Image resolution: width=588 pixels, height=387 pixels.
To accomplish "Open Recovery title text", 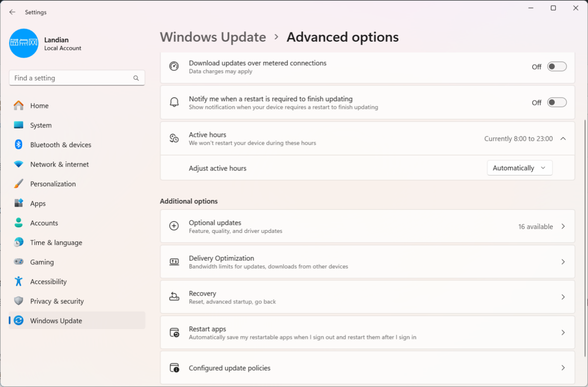I will click(202, 293).
